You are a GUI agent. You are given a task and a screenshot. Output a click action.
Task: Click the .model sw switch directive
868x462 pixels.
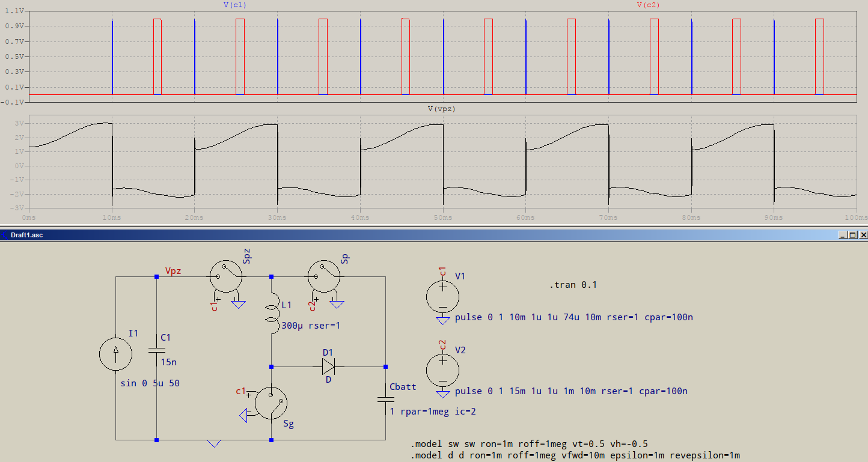click(529, 444)
